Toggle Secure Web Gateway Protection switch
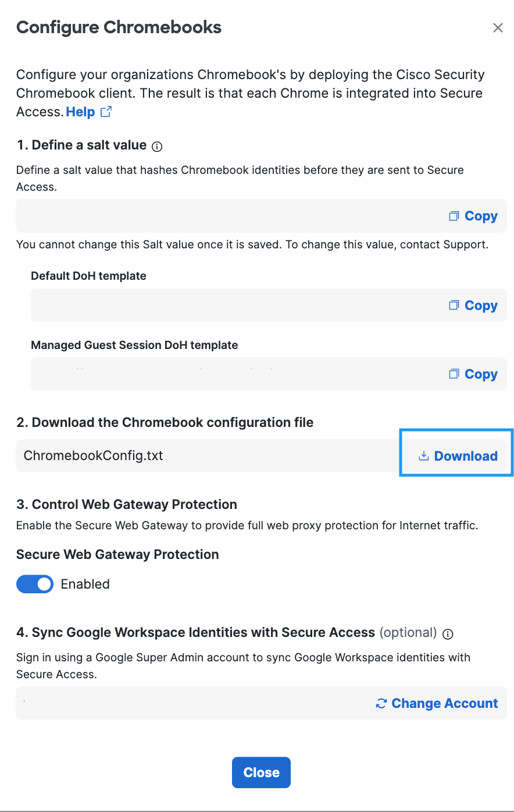This screenshot has height=812, width=514. [35, 584]
